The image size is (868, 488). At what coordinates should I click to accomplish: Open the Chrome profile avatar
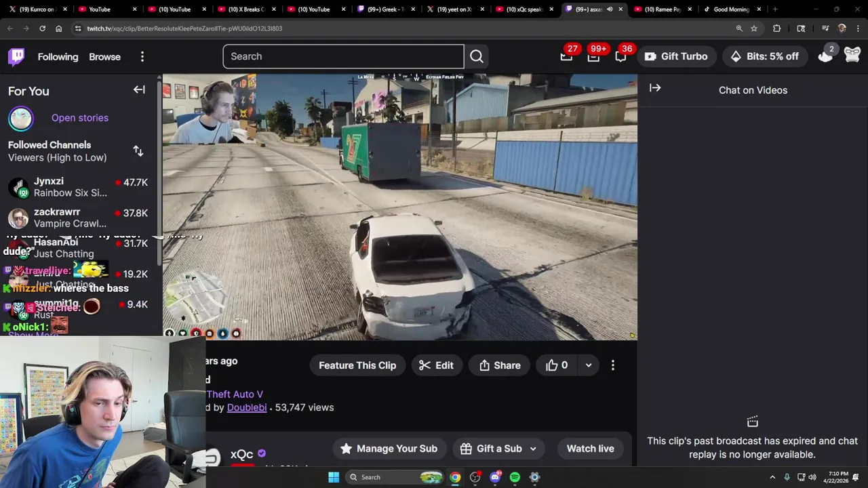click(x=842, y=28)
